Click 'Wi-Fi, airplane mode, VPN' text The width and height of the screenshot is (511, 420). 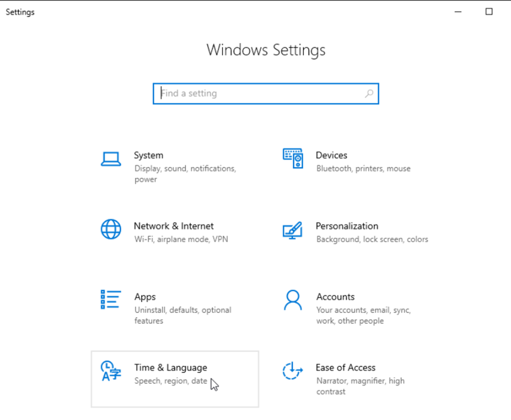[181, 240]
